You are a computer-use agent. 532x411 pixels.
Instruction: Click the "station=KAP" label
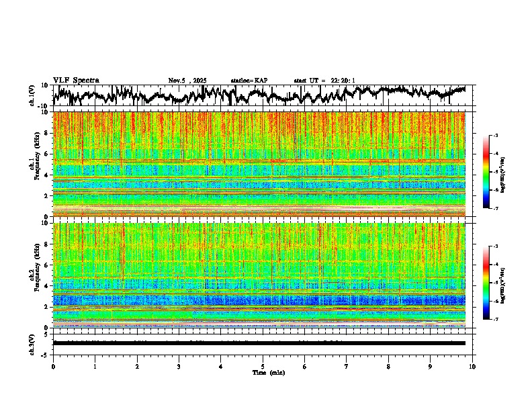click(249, 81)
